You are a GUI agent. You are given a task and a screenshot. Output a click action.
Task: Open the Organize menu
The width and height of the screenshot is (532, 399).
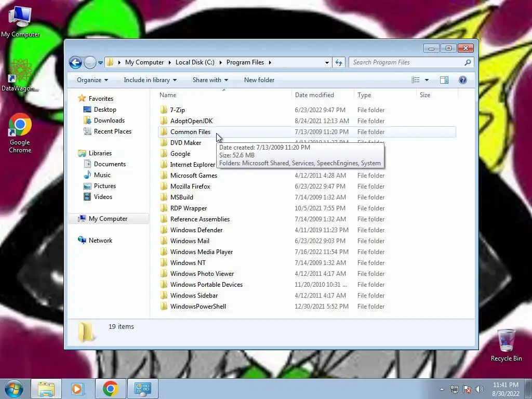click(92, 80)
